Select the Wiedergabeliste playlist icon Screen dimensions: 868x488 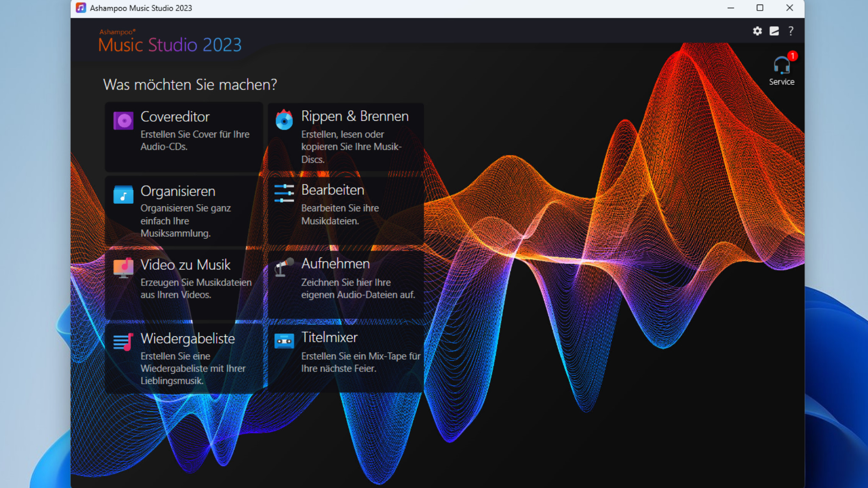(123, 342)
